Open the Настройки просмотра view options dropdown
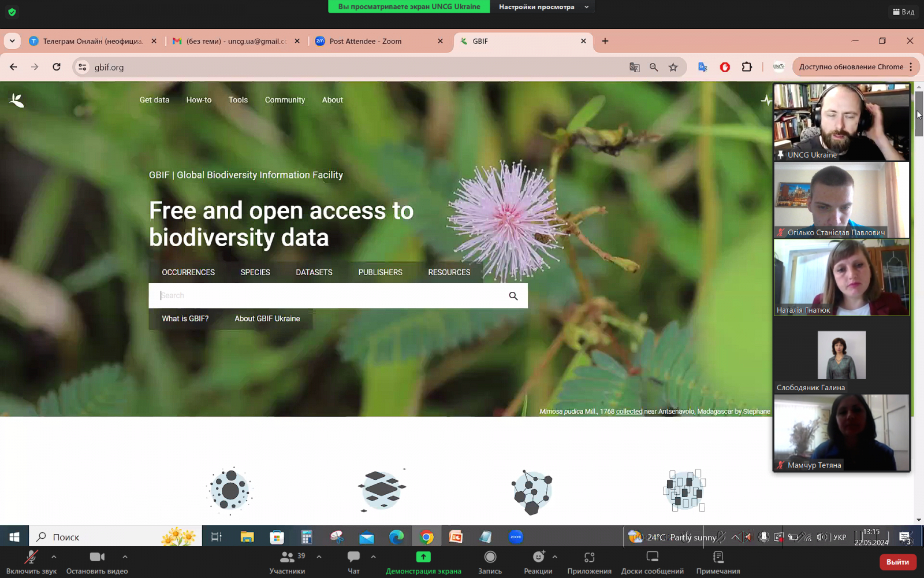 coord(542,7)
